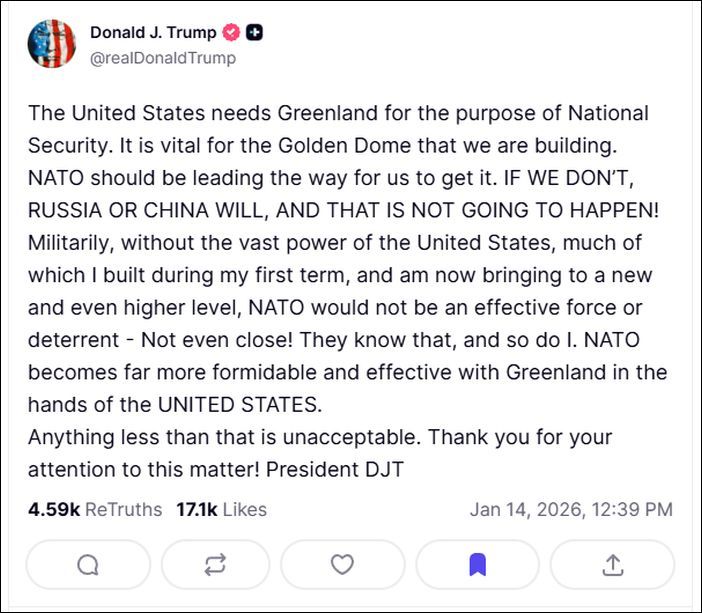
Task: Click the reply speech bubble icon
Action: 88,565
